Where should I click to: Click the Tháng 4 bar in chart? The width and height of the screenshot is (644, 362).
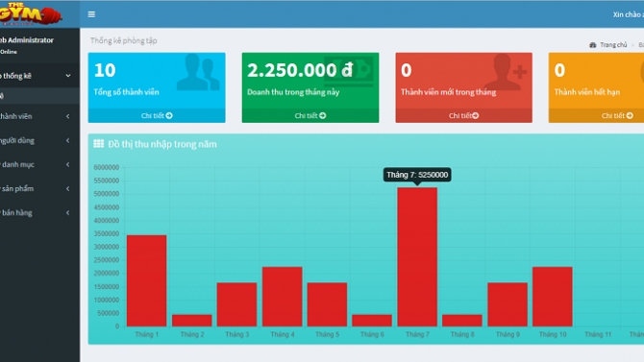(283, 297)
